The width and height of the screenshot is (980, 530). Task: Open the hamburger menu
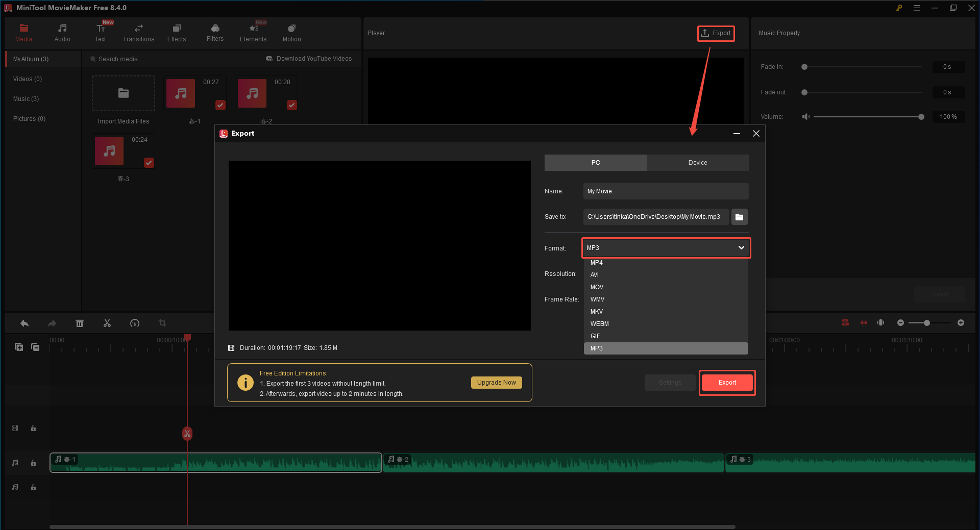[x=917, y=8]
